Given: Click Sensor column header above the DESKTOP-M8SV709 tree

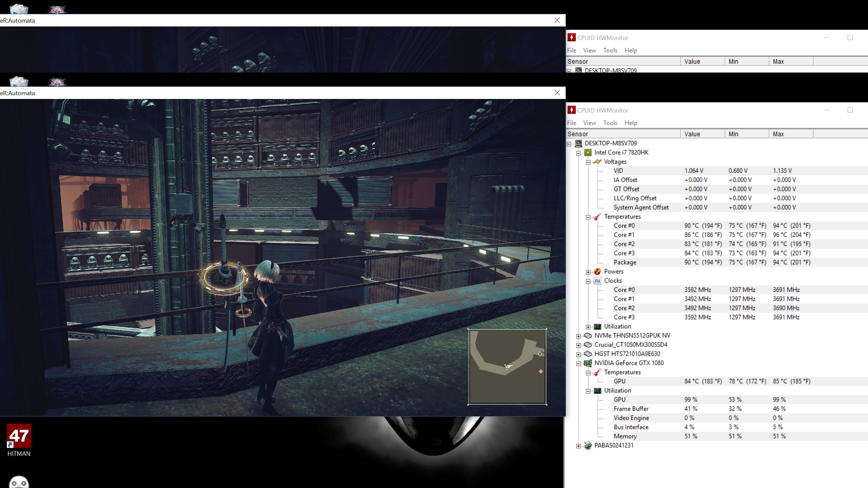Looking at the screenshot, I should [623, 134].
